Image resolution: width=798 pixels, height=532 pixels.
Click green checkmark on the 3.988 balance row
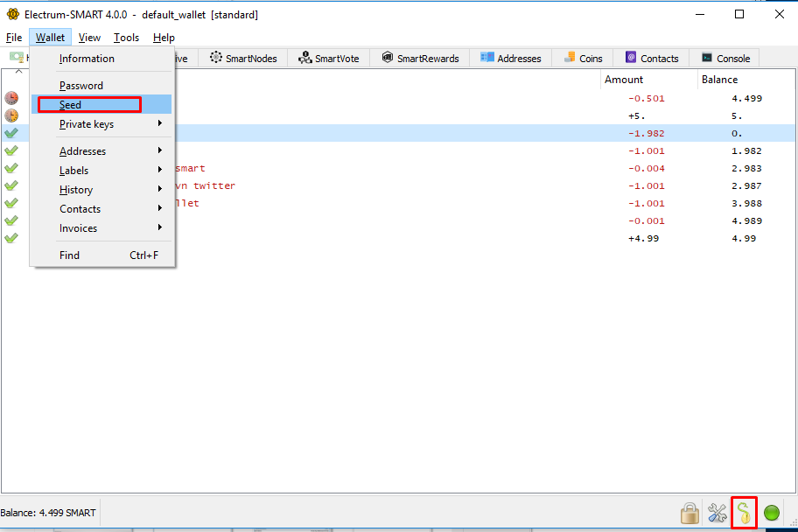pyautogui.click(x=11, y=203)
